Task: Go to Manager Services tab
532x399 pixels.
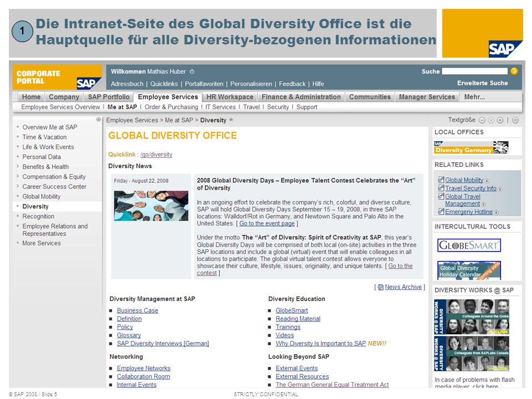Action: (x=427, y=97)
